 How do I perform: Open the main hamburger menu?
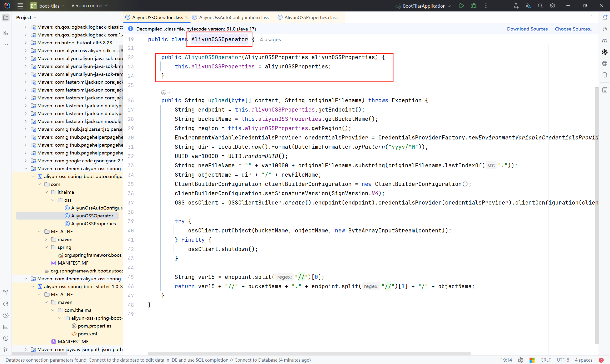pyautogui.click(x=20, y=6)
